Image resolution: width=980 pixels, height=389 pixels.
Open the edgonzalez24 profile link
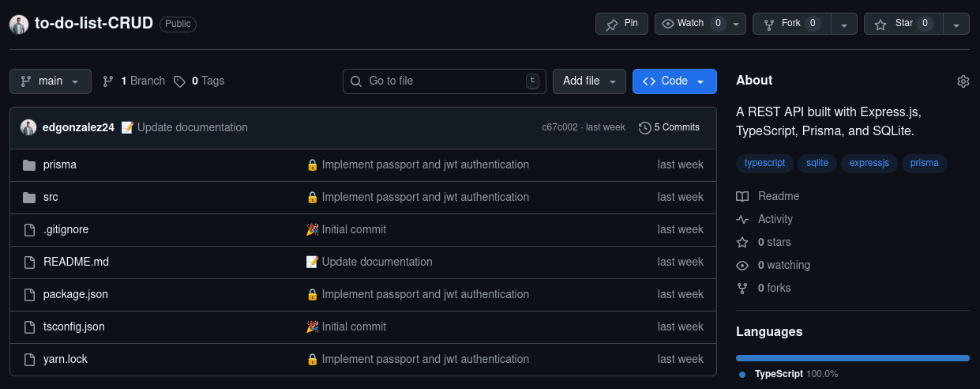pos(79,127)
